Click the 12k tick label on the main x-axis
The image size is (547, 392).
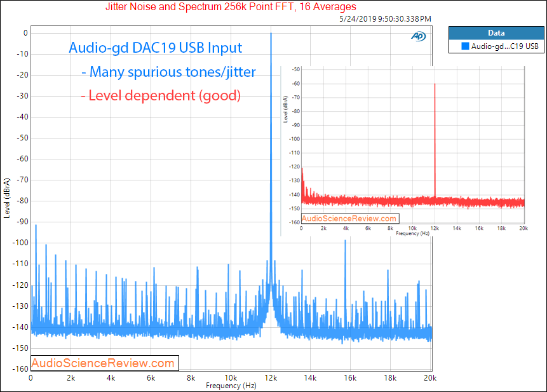271,378
